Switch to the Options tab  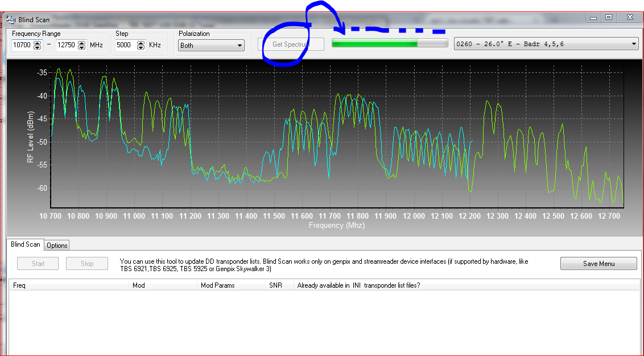[57, 245]
